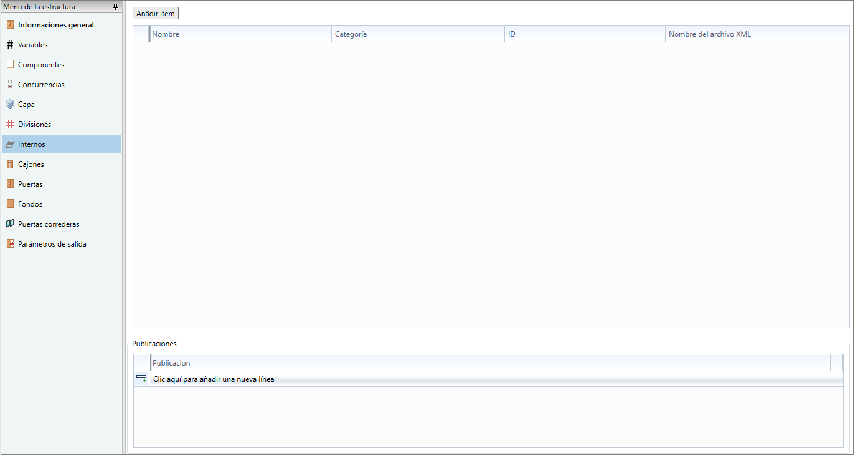Viewport: 868px width, 472px height.
Task: Click the Nombre del archivo XML header
Action: (757, 34)
